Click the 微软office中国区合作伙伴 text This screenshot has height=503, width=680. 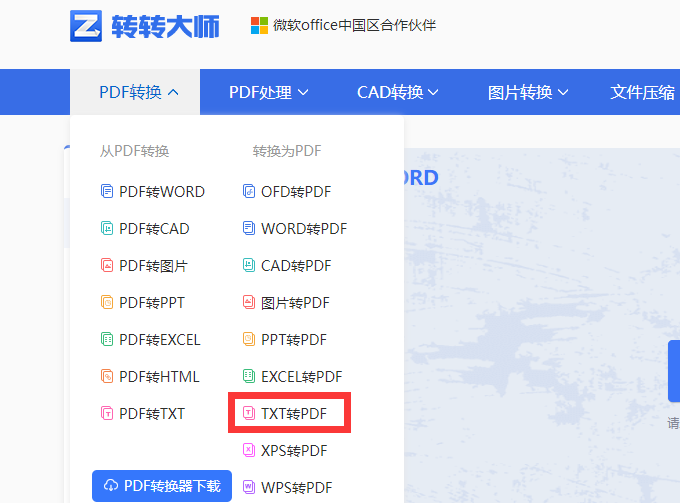pos(354,25)
